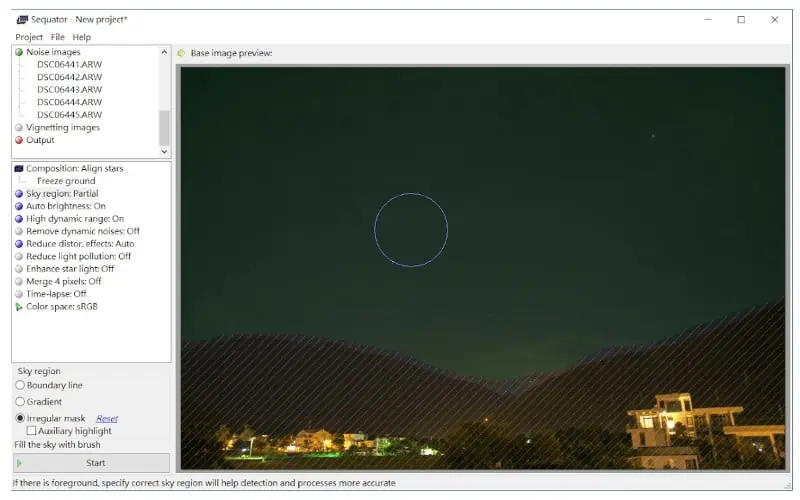800x500 pixels.
Task: Click the green Noise images status icon
Action: [19, 52]
